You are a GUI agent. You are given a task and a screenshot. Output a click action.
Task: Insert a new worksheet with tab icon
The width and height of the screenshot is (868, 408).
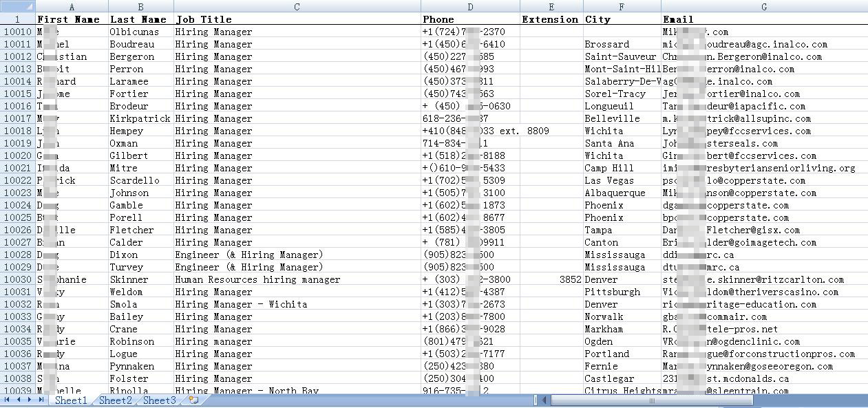coord(193,400)
